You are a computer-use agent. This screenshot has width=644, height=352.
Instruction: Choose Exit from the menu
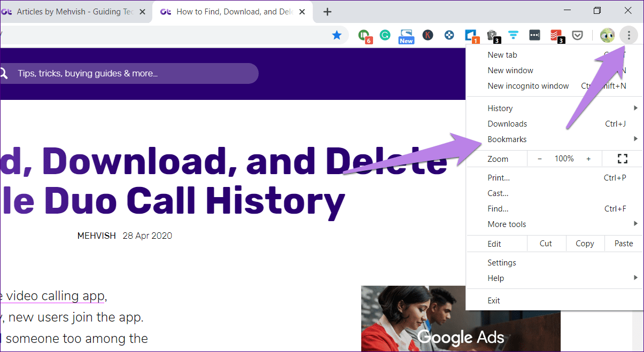tap(555, 300)
